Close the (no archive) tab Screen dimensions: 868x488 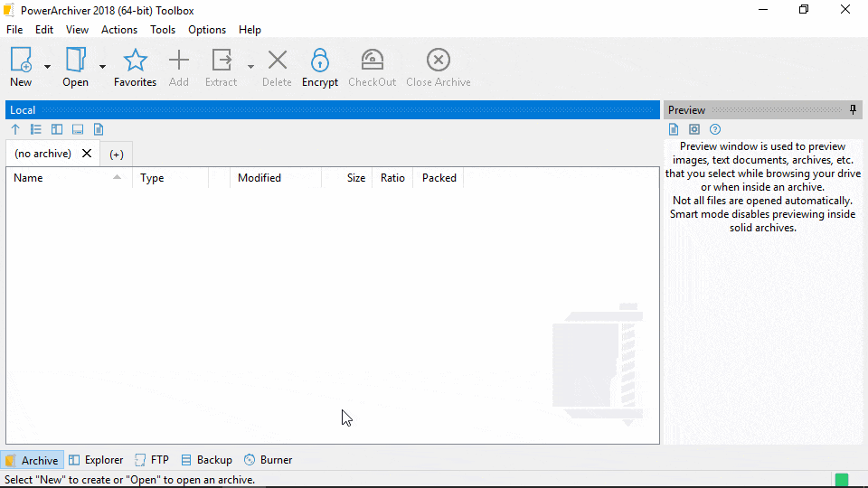[x=87, y=154]
